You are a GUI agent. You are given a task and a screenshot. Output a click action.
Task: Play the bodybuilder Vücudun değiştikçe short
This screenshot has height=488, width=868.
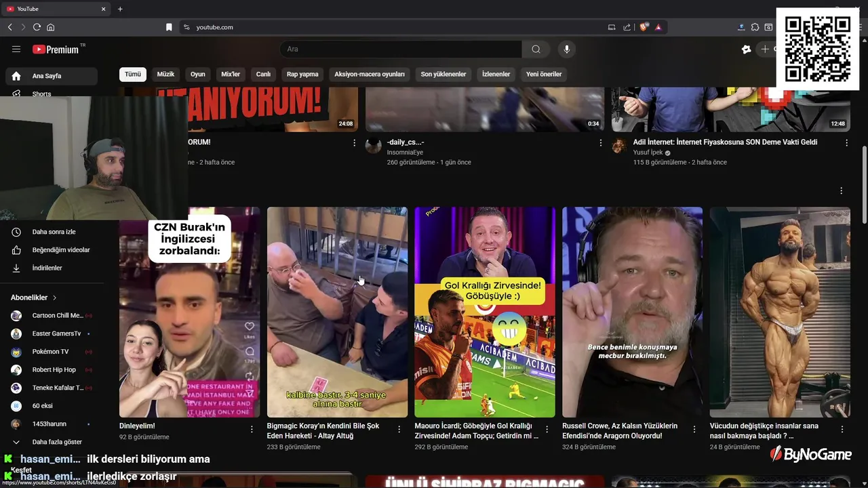pos(780,312)
